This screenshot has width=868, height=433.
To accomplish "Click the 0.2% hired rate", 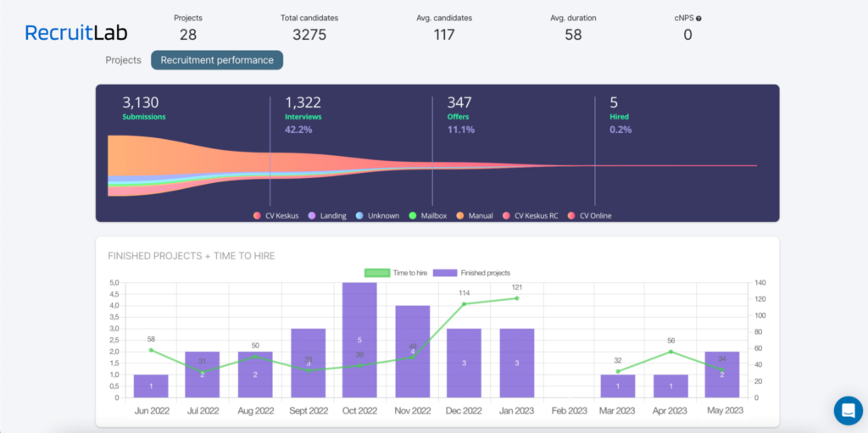I will (620, 130).
